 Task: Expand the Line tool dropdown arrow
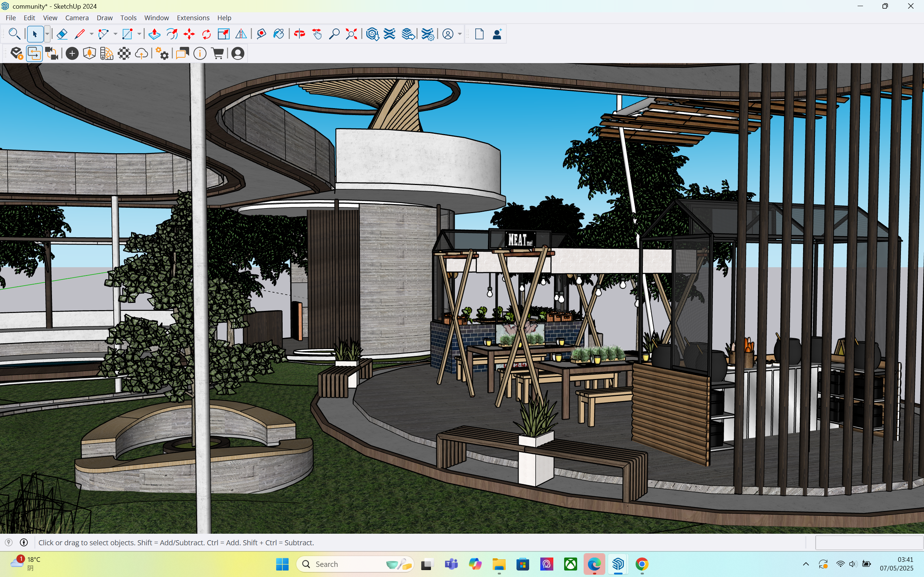click(x=91, y=34)
